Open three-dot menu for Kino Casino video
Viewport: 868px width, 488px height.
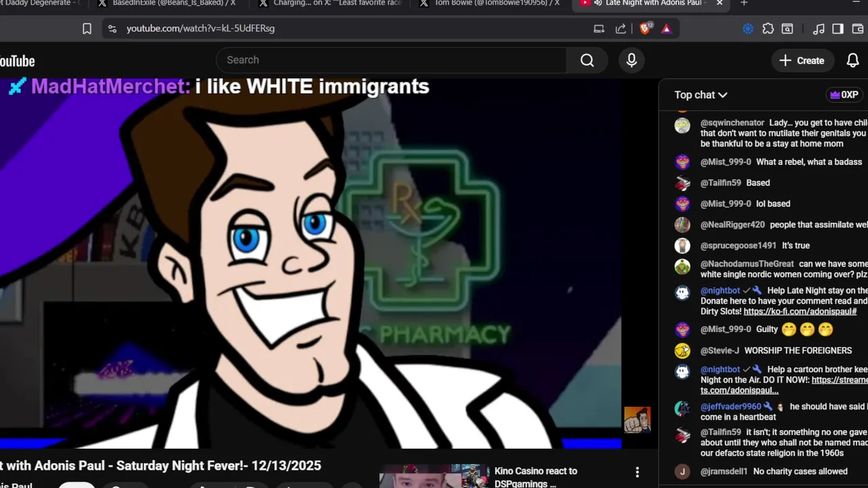click(637, 472)
